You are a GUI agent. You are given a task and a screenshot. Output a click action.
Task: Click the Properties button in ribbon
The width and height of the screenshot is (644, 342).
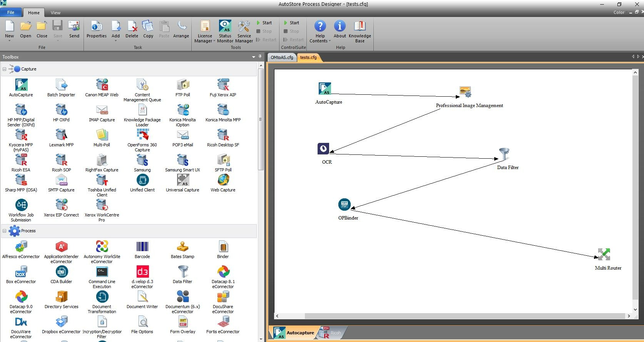(96, 30)
